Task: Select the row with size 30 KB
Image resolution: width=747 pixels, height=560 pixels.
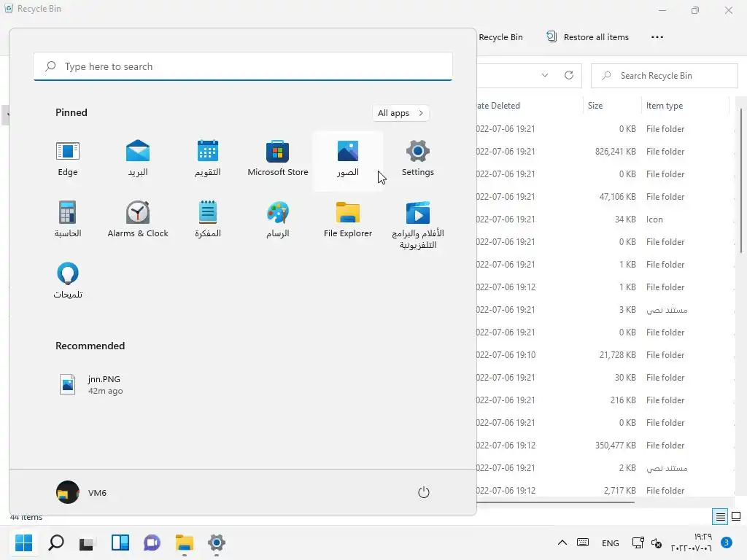Action: [x=605, y=378]
